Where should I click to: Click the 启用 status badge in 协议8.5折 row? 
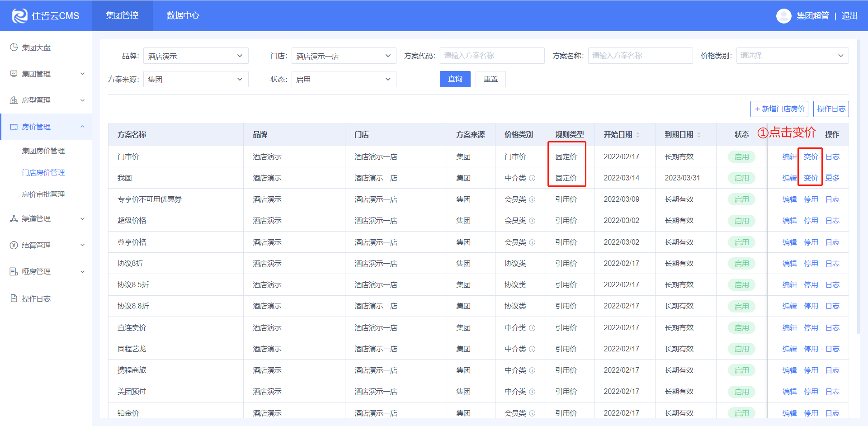tap(741, 285)
